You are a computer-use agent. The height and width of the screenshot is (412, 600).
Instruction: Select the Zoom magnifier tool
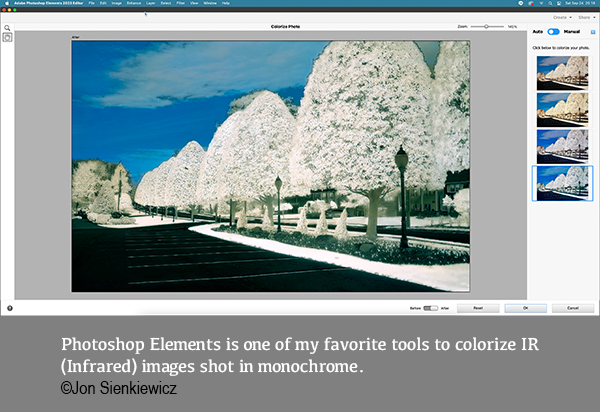[x=7, y=28]
